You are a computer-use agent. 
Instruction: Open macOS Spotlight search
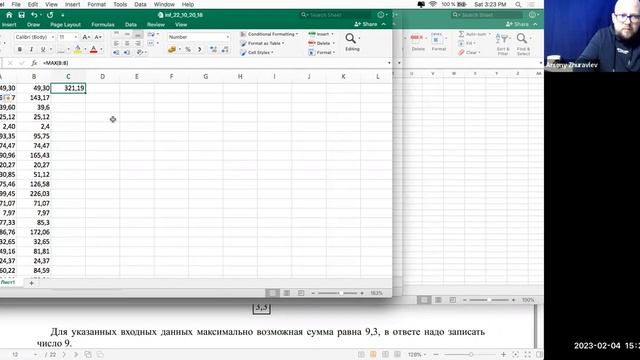(518, 4)
